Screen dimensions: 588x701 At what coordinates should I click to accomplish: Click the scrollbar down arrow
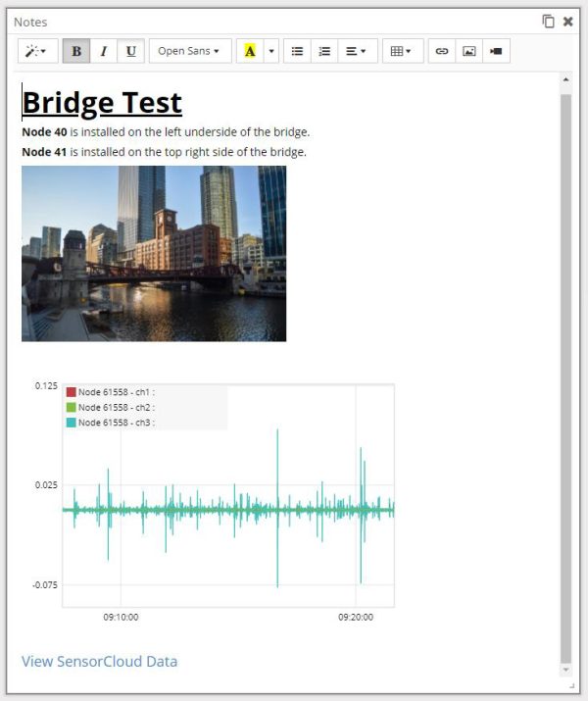tap(566, 670)
